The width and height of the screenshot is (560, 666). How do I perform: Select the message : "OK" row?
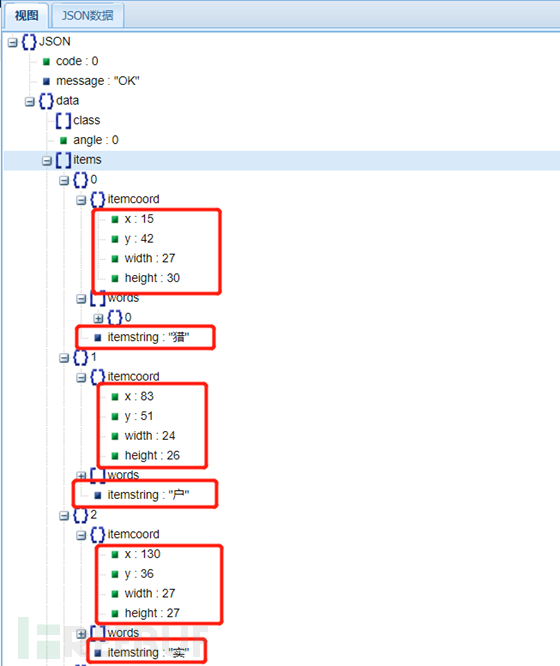98,81
